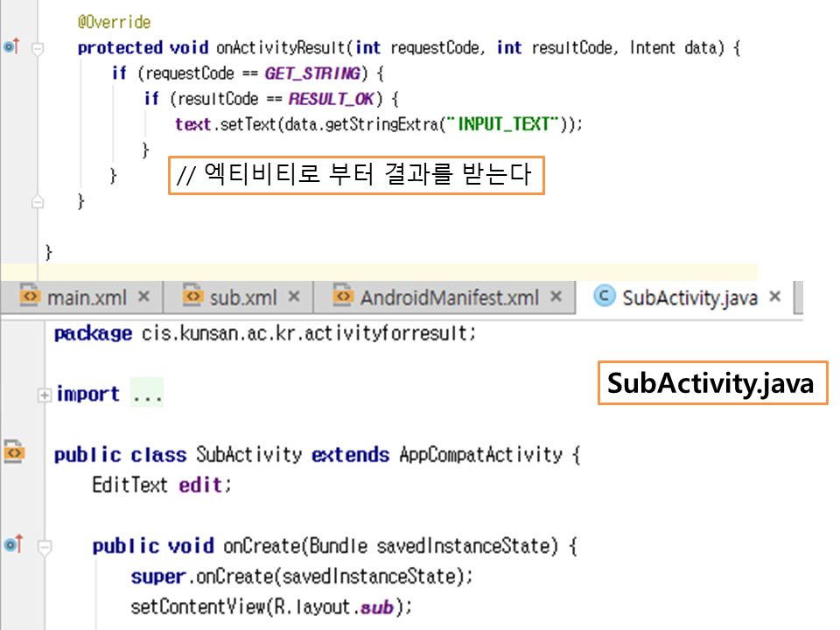Screen dimensions: 840x630
Task: Click the related XML gutter icon beside SubActivity class
Action: click(13, 453)
